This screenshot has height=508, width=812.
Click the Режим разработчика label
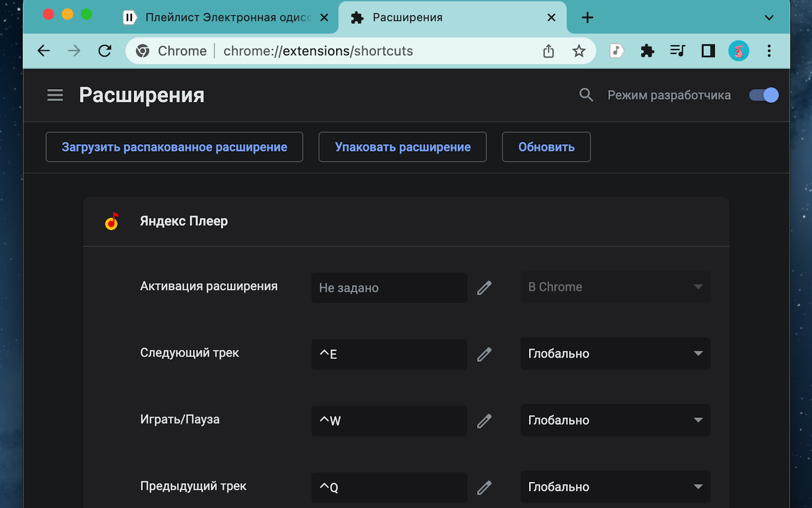(669, 95)
